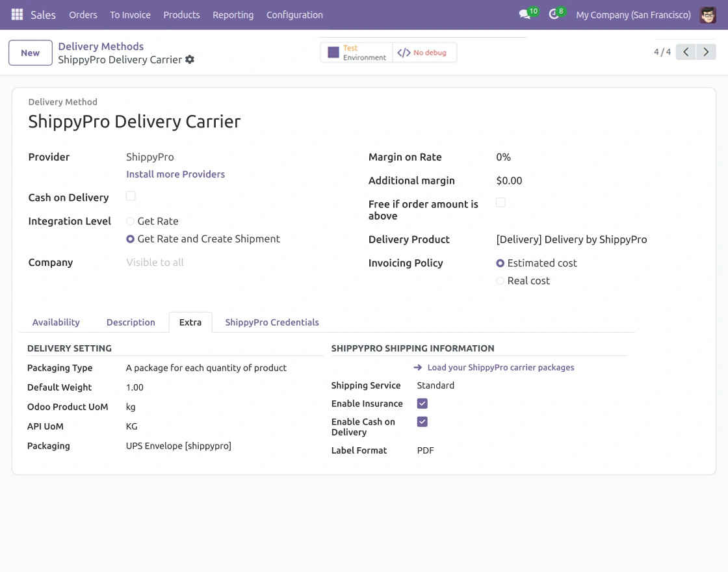
Task: Select the Get Rate radio option
Action: 131,222
